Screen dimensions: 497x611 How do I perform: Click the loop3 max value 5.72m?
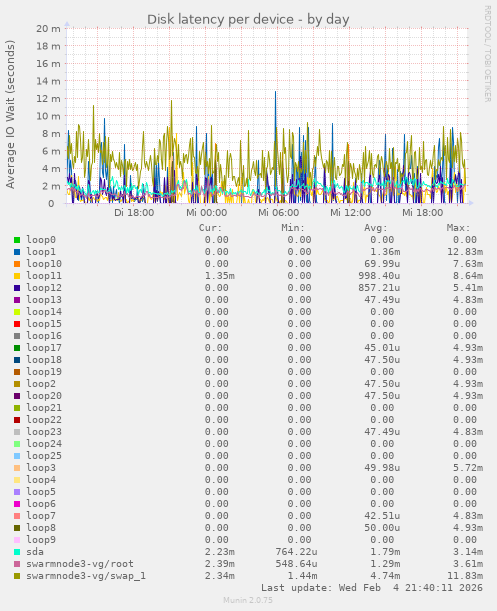pos(468,468)
